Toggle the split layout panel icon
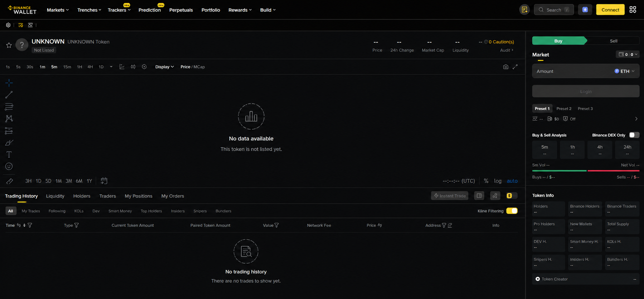 479,196
